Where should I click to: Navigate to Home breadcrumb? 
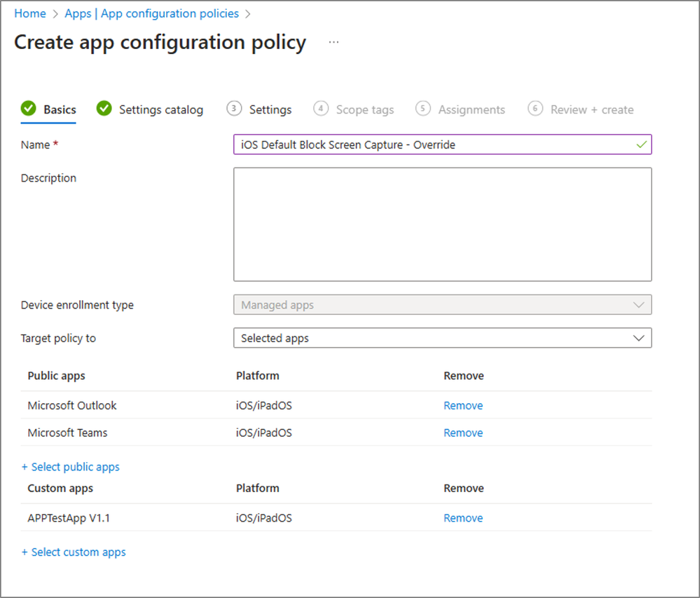point(30,13)
